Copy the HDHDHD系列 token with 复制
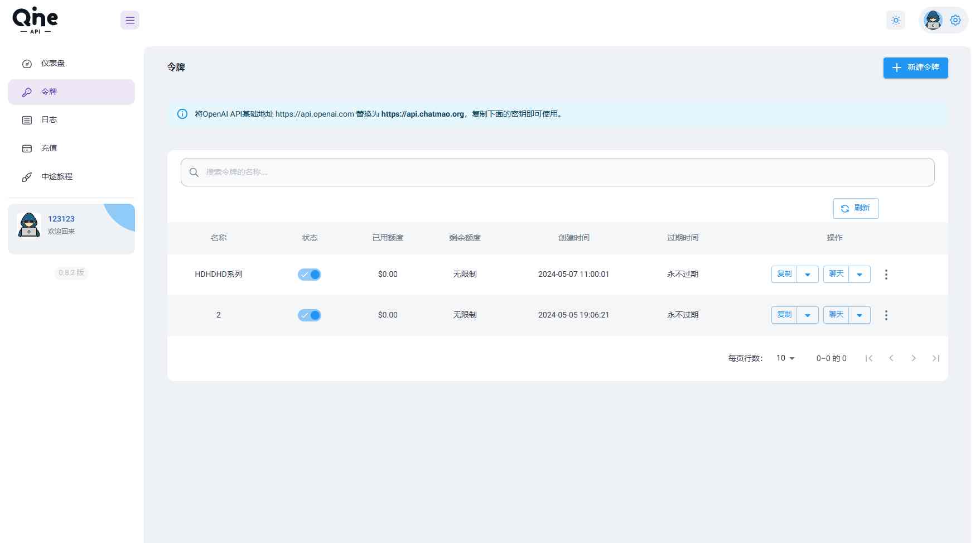 click(784, 275)
